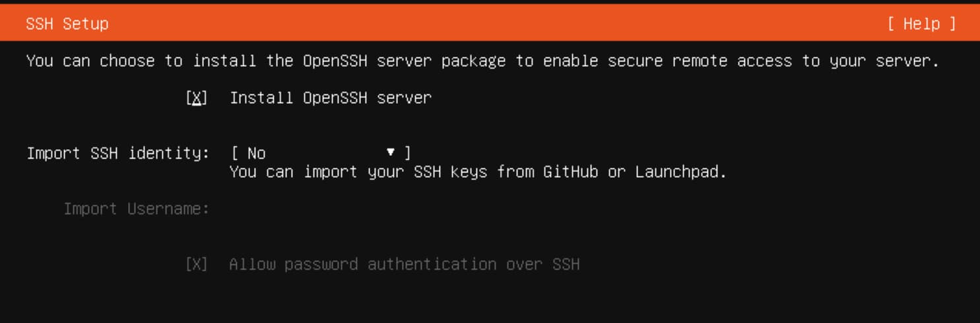The image size is (980, 323).
Task: Click the closing bracket of identity dropdown
Action: [407, 153]
